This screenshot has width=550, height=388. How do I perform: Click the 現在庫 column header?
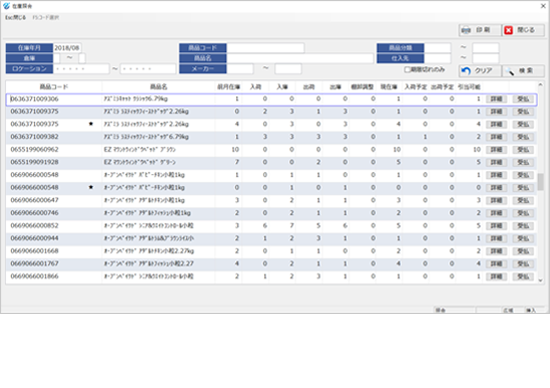tap(389, 87)
